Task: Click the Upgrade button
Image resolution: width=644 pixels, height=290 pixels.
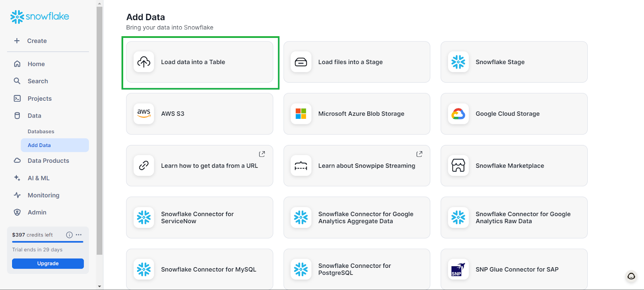Action: (48, 263)
